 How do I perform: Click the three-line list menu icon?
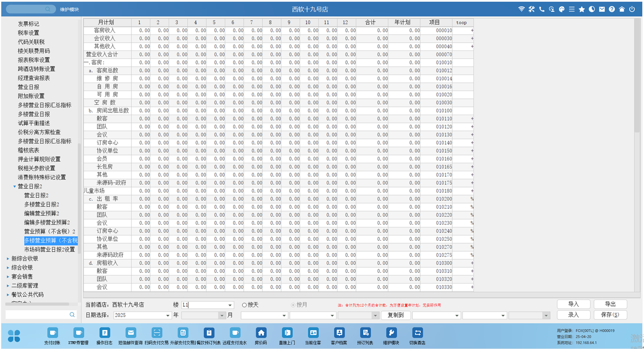572,9
